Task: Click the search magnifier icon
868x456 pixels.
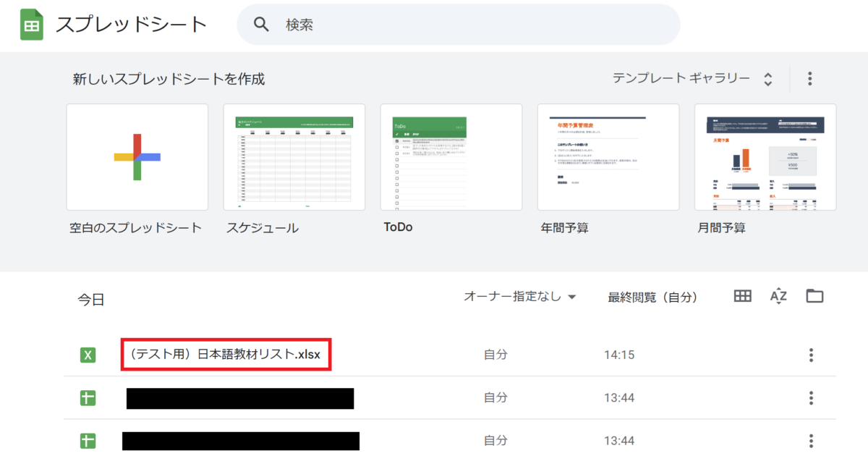Action: (x=261, y=25)
